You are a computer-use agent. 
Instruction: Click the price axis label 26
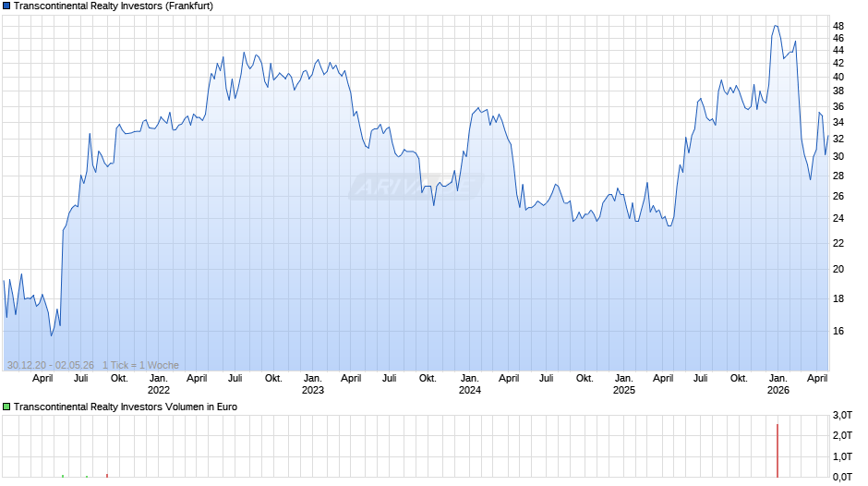(x=838, y=196)
